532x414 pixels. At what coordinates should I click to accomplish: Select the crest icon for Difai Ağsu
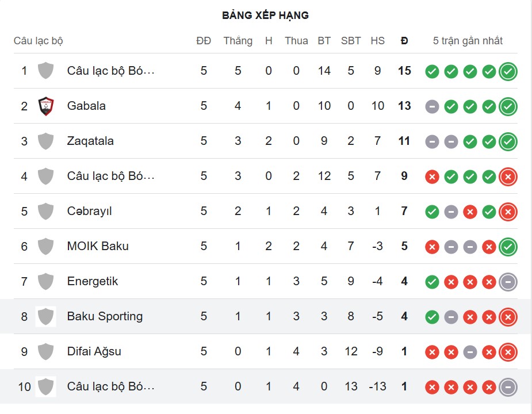click(x=44, y=351)
